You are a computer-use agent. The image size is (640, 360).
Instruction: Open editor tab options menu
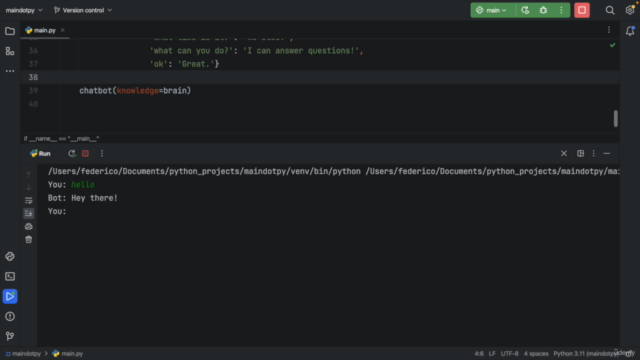click(x=609, y=30)
